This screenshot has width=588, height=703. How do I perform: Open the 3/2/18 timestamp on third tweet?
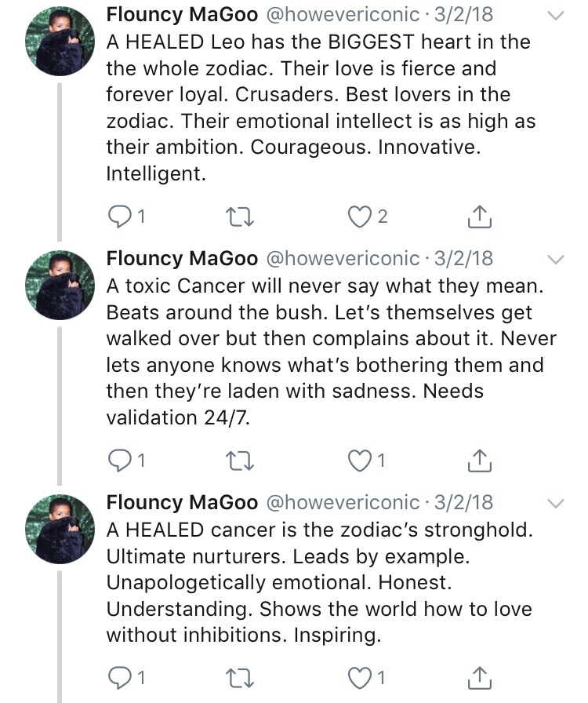pyautogui.click(x=463, y=502)
